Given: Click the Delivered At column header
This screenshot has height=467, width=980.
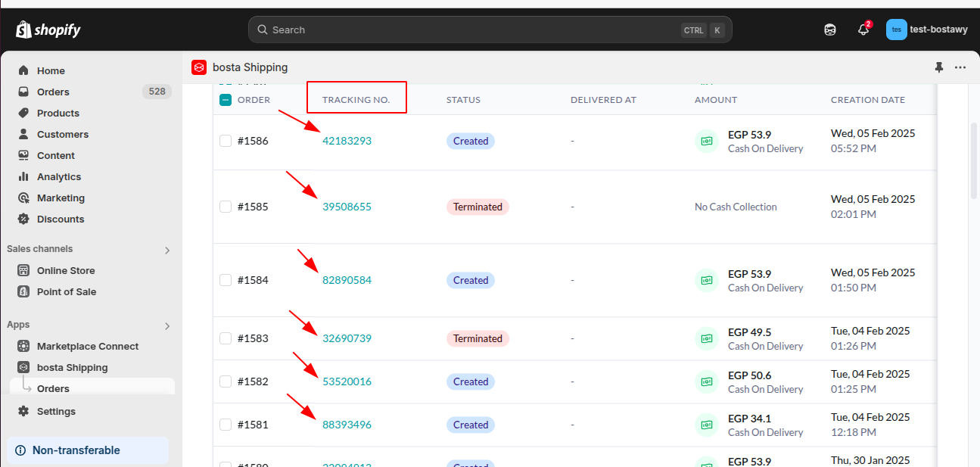Looking at the screenshot, I should click(603, 99).
